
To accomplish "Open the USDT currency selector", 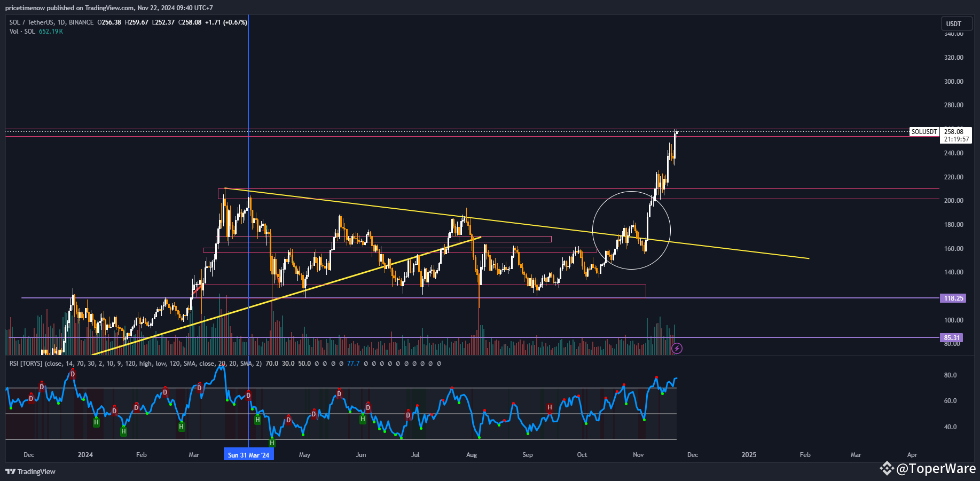I will point(957,23).
